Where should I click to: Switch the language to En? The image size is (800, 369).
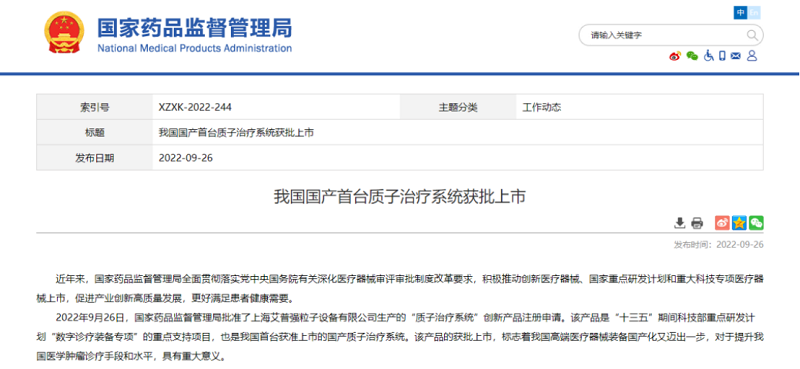coord(754,13)
